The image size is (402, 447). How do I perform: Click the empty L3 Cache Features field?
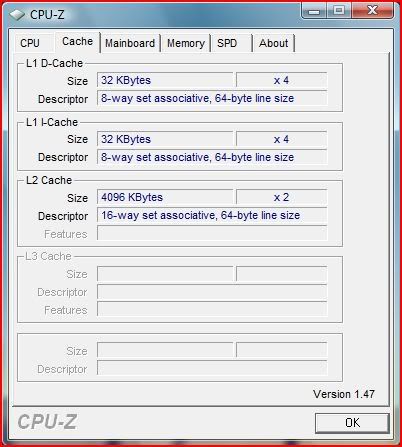coord(212,309)
